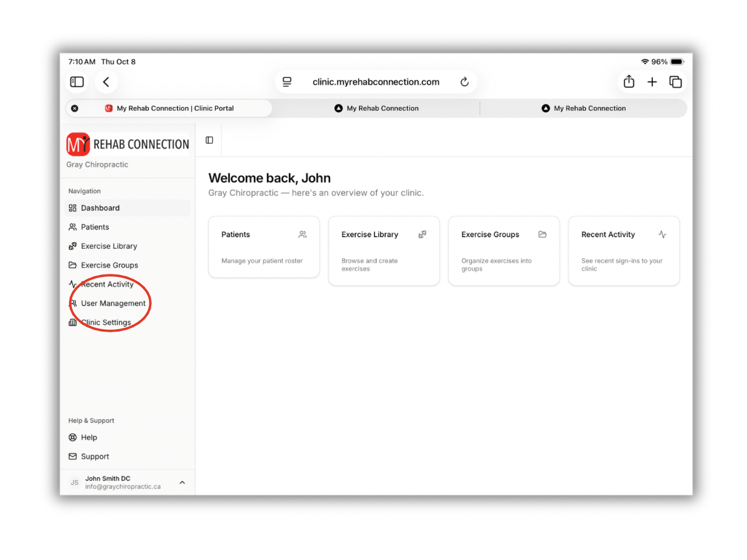This screenshot has height=560, width=747.
Task: Click the people icon on Patients card
Action: [x=303, y=235]
